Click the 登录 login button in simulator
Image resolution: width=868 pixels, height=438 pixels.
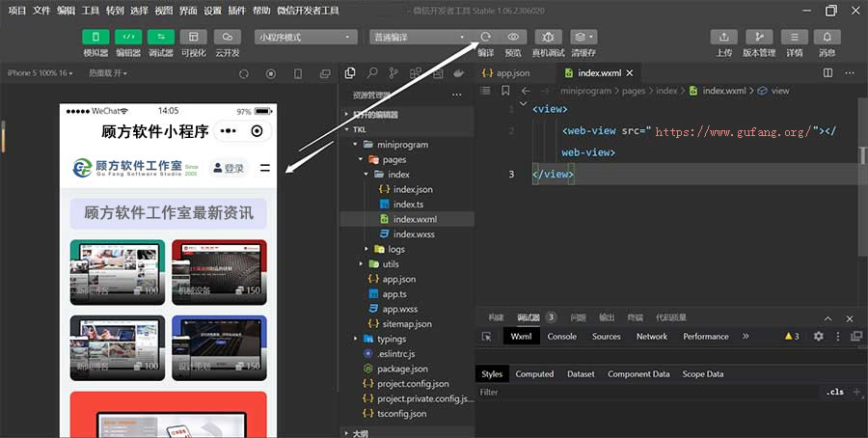pyautogui.click(x=229, y=168)
